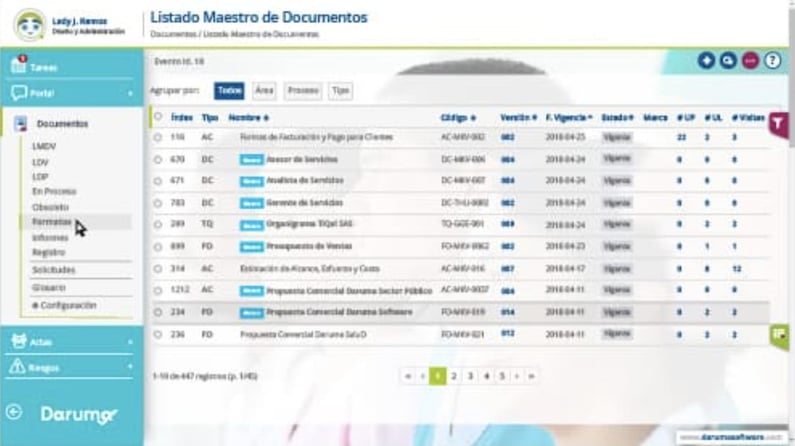Open document Presupuesto de Ventas
This screenshot has height=446, width=795.
tap(309, 246)
